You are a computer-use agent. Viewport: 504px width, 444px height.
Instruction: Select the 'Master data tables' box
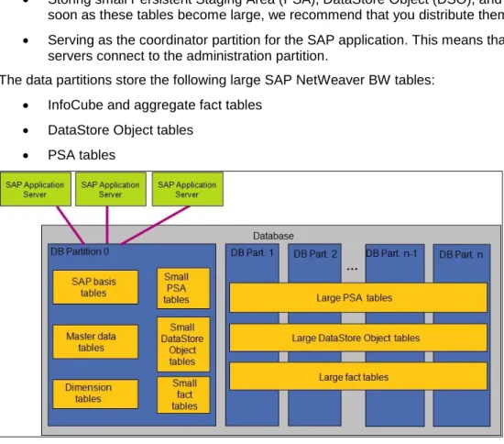[95, 341]
